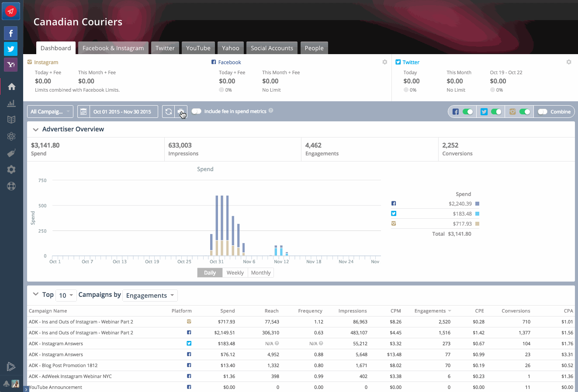Open the calendar icon beside the date range
The width and height of the screenshot is (578, 392).
83,111
